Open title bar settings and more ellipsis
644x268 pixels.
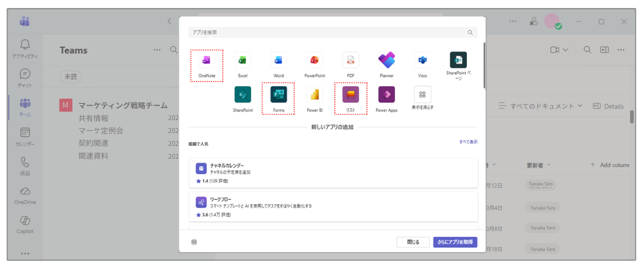(x=513, y=21)
